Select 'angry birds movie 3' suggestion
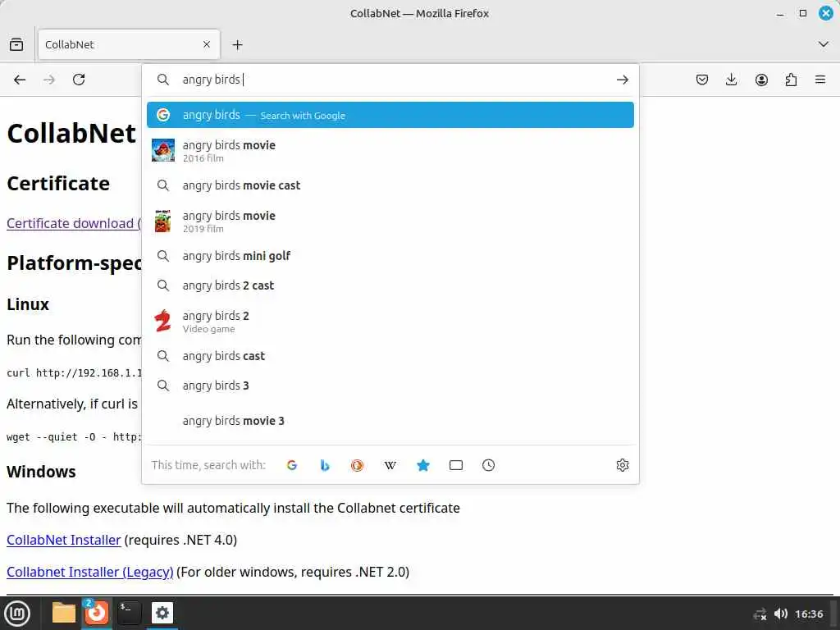This screenshot has height=630, width=840. point(390,421)
